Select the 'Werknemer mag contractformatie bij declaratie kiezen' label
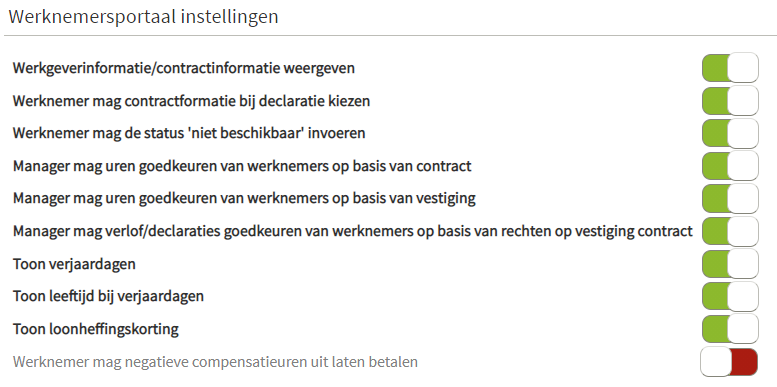Image resolution: width=777 pixels, height=387 pixels. [x=191, y=102]
